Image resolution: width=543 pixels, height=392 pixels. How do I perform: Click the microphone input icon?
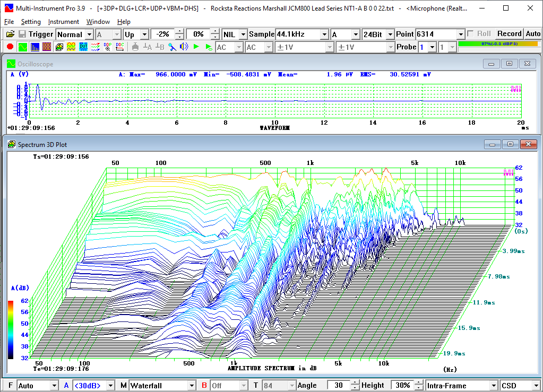click(172, 47)
